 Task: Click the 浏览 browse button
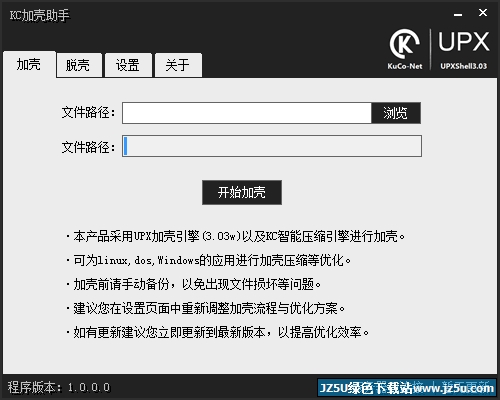point(396,113)
